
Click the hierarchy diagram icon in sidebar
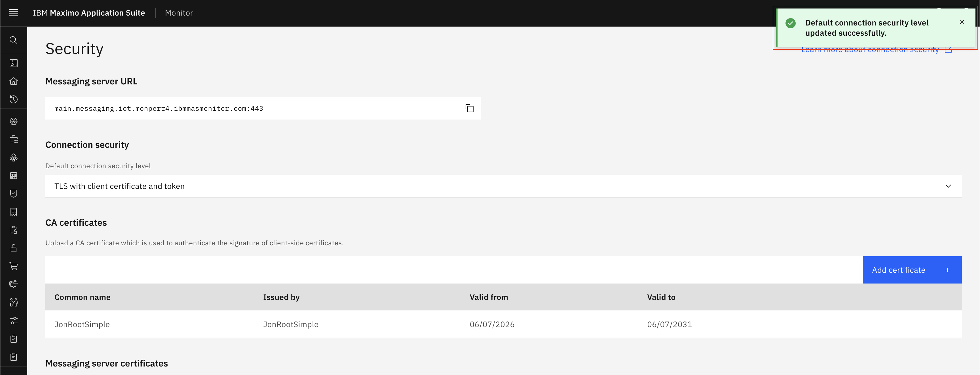tap(14, 157)
